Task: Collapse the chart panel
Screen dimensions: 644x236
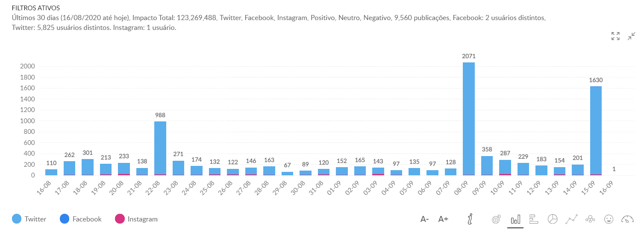Action: point(632,36)
